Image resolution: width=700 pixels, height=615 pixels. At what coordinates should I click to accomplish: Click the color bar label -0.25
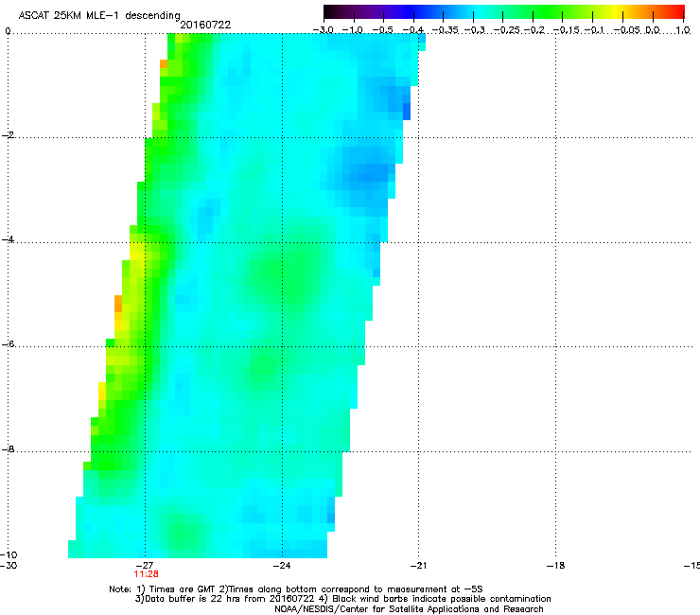[507, 30]
